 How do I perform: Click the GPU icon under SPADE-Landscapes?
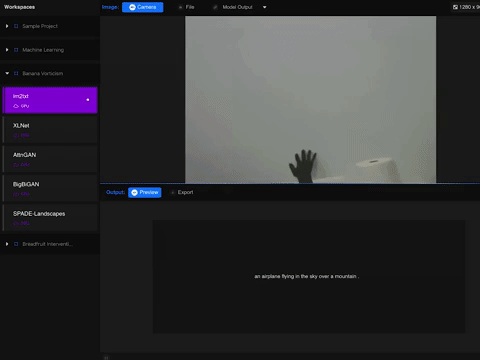(16, 223)
